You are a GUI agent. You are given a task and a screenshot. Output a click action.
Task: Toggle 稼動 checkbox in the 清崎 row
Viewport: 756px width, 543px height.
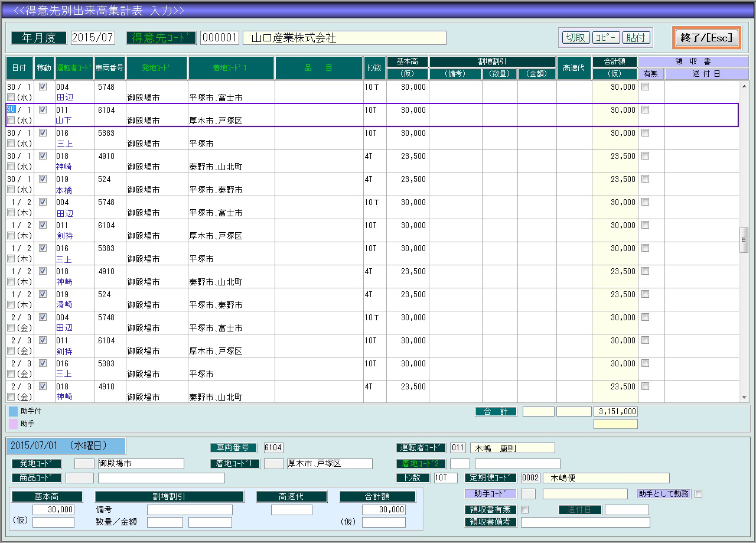(x=43, y=294)
